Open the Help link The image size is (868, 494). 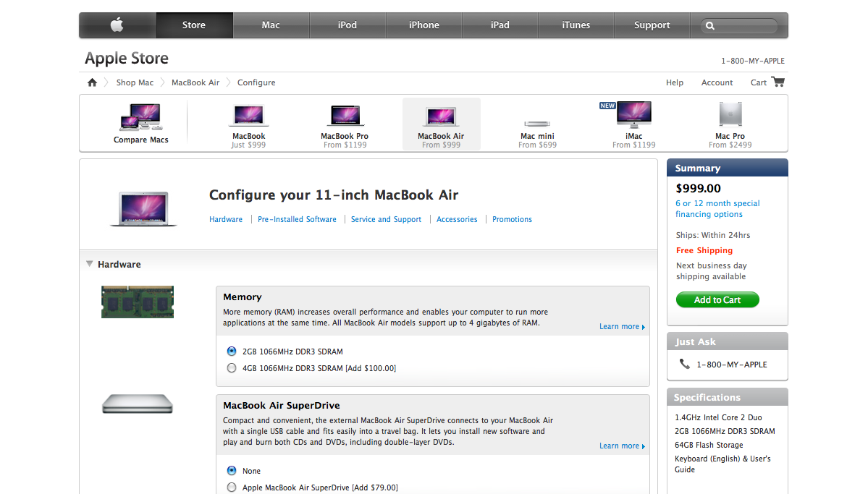(x=674, y=82)
